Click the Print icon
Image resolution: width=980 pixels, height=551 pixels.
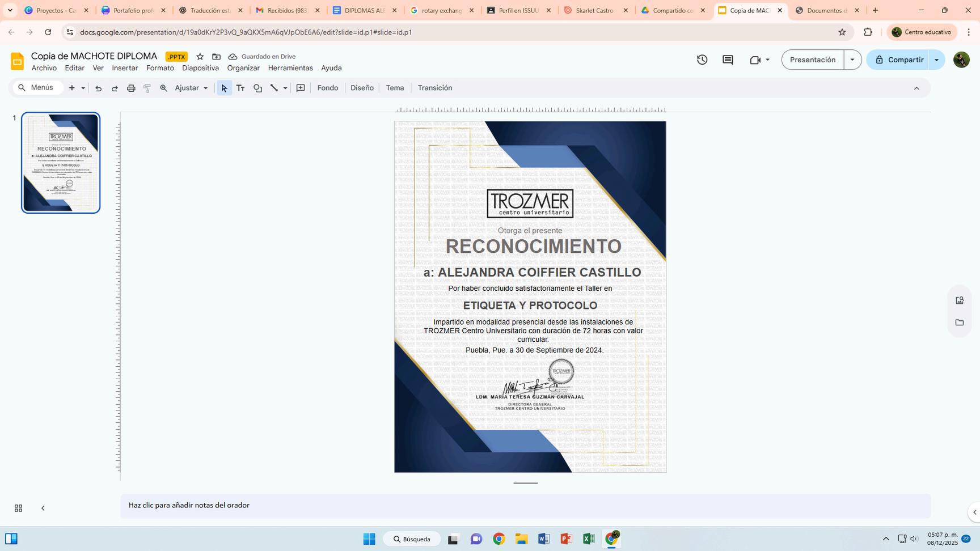[131, 88]
